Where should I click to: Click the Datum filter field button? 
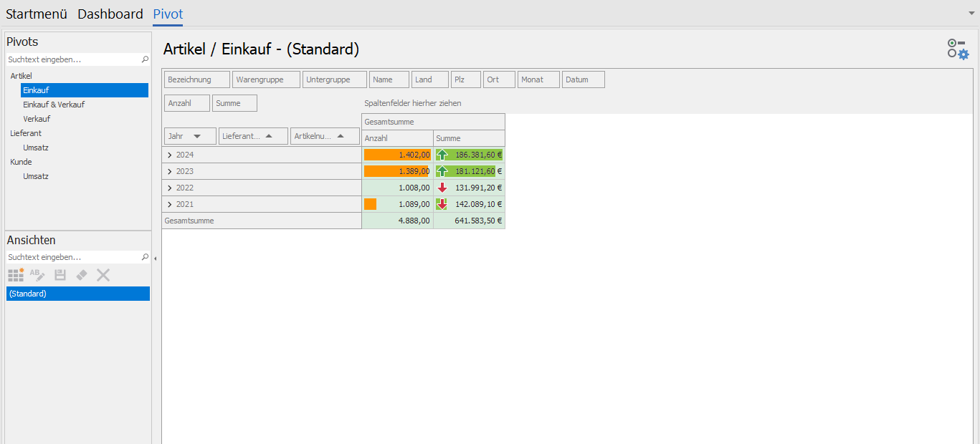[584, 79]
